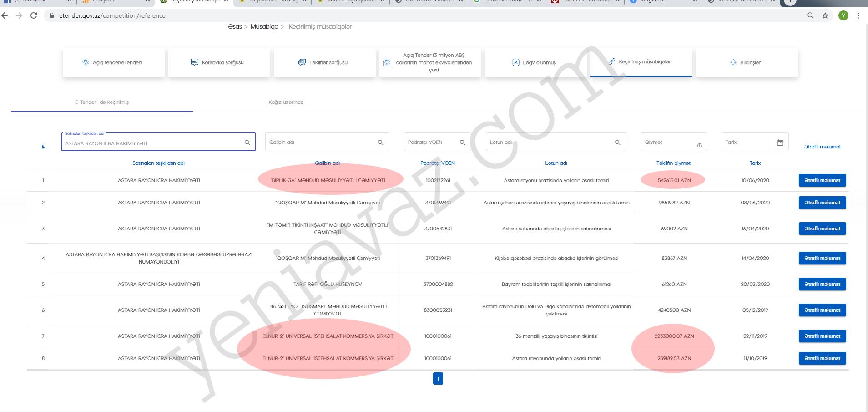Click Ətraflı məlumat for BİRLİK-3A row
The height and width of the screenshot is (412, 868).
(x=823, y=180)
